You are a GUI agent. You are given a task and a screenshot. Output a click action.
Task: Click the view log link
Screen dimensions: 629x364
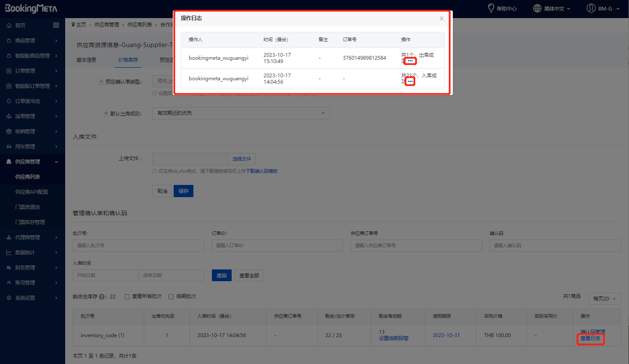coord(590,338)
